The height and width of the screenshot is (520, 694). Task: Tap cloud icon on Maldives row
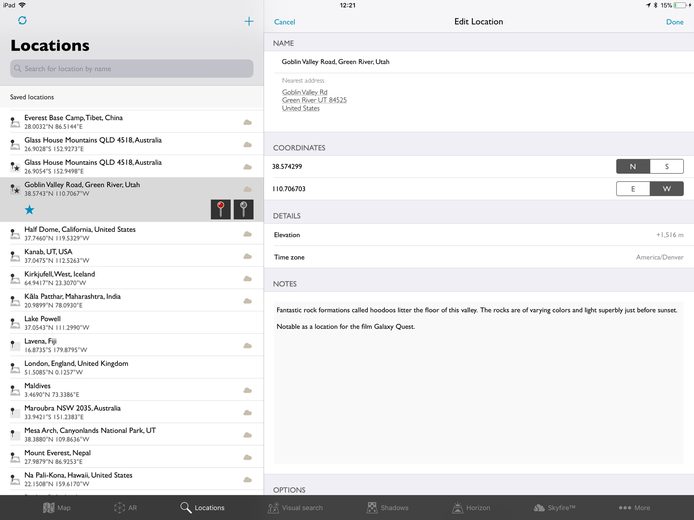247,390
